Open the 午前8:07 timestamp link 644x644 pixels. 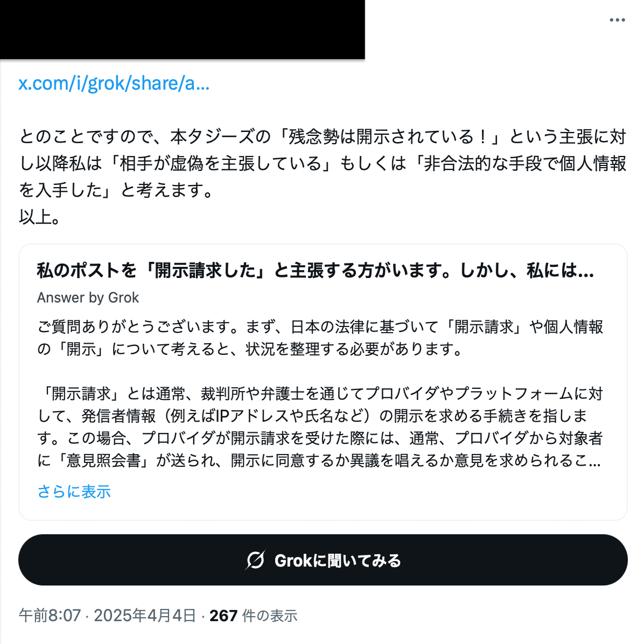(x=50, y=615)
